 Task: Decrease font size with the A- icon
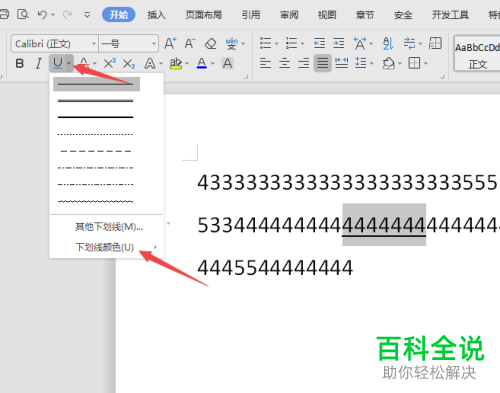point(190,44)
